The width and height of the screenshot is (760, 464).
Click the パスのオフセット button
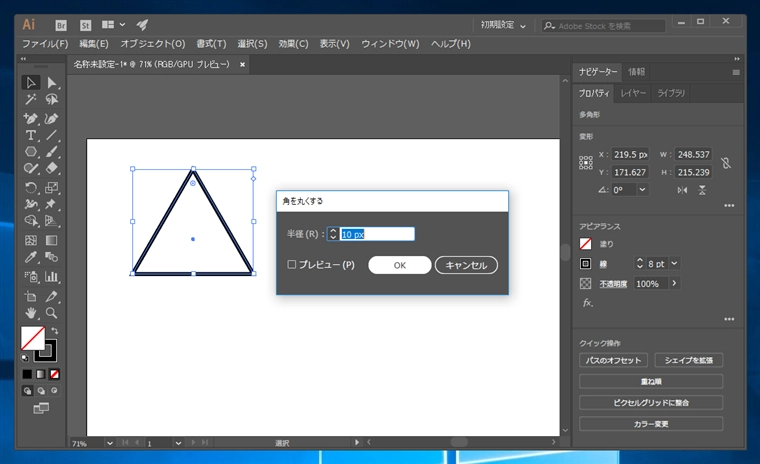(613, 360)
